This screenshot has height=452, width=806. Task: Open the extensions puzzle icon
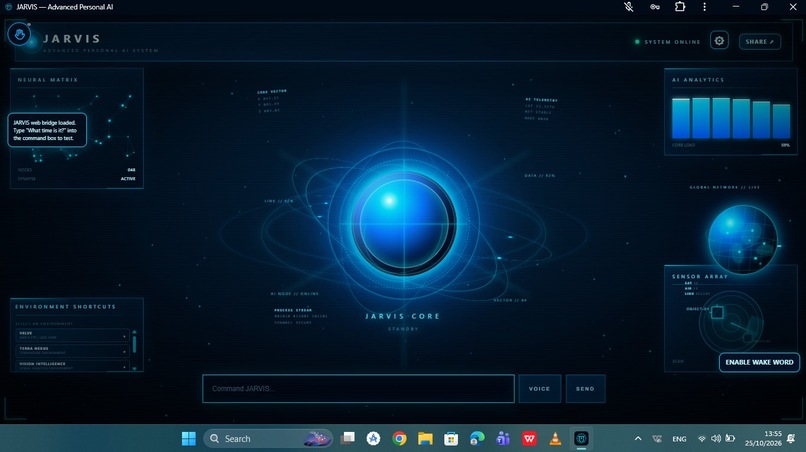(x=680, y=7)
